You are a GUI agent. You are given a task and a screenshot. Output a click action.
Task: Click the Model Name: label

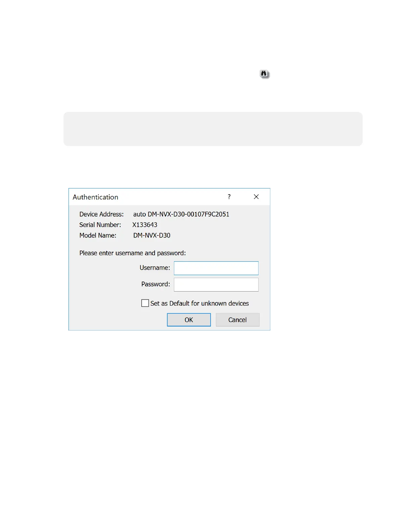coord(98,235)
